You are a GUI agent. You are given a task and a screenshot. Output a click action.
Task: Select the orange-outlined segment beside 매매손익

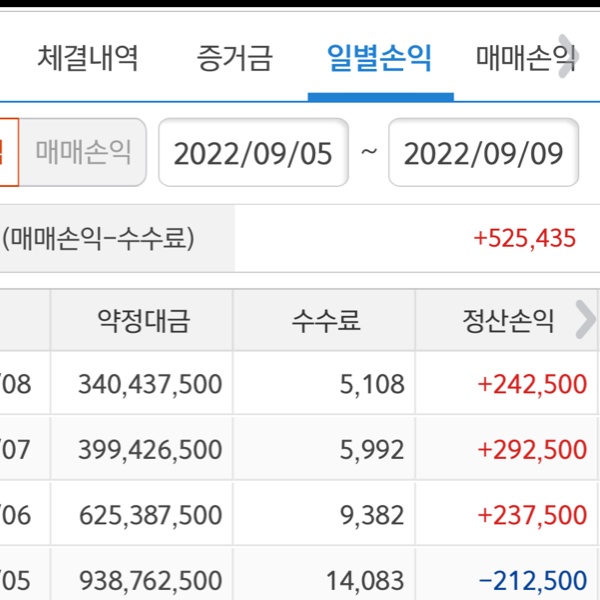coord(8,152)
